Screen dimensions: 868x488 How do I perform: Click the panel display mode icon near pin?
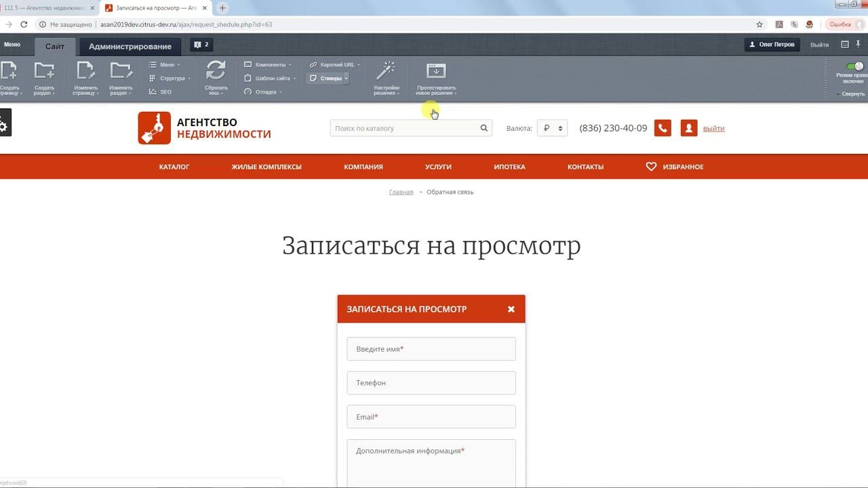(x=845, y=45)
